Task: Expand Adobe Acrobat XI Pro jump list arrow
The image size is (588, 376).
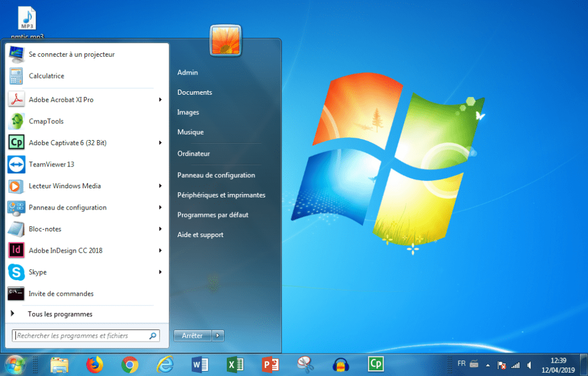Action: [160, 100]
